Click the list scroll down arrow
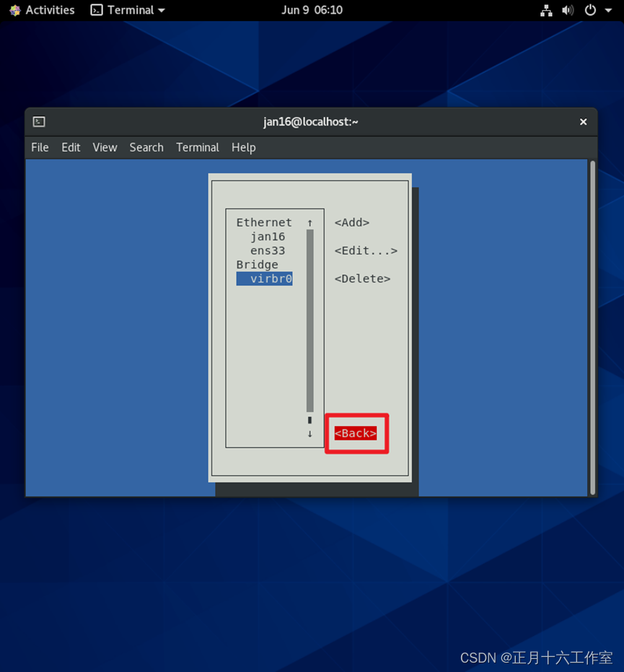Image resolution: width=624 pixels, height=672 pixels. pos(309,434)
